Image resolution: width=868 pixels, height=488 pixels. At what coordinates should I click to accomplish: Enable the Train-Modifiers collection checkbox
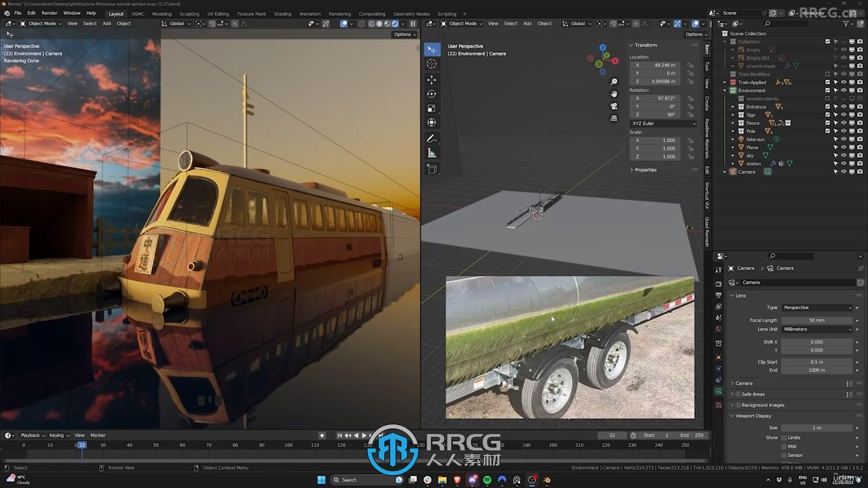tap(827, 74)
